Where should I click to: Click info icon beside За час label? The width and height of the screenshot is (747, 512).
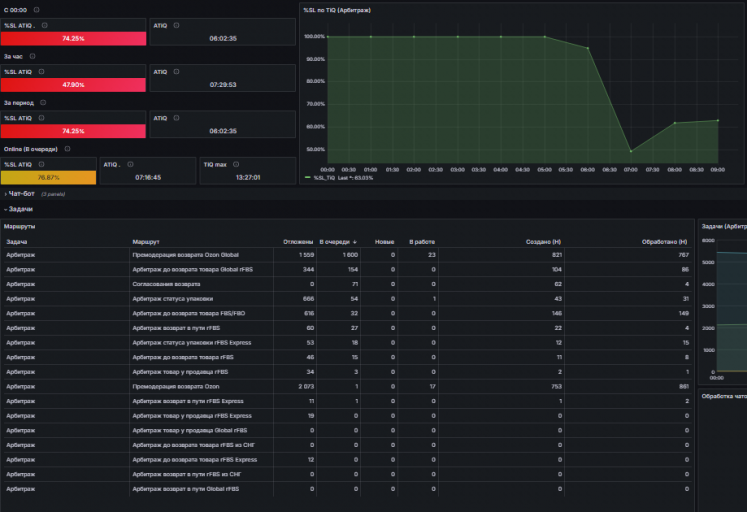point(32,56)
